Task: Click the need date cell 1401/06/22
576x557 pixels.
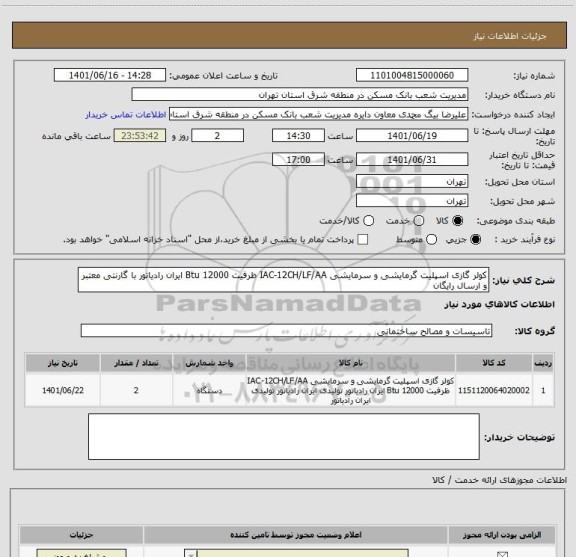Action: 63,390
